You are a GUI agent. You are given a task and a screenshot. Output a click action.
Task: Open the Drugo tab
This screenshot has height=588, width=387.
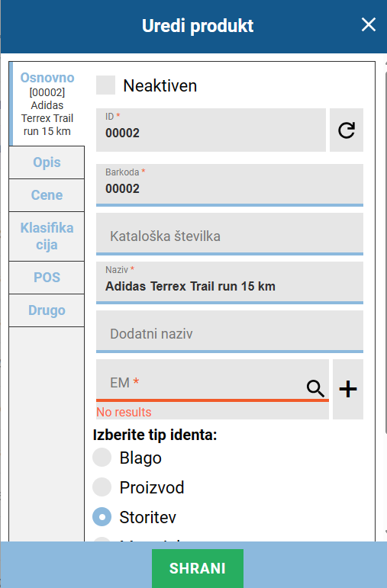point(47,310)
